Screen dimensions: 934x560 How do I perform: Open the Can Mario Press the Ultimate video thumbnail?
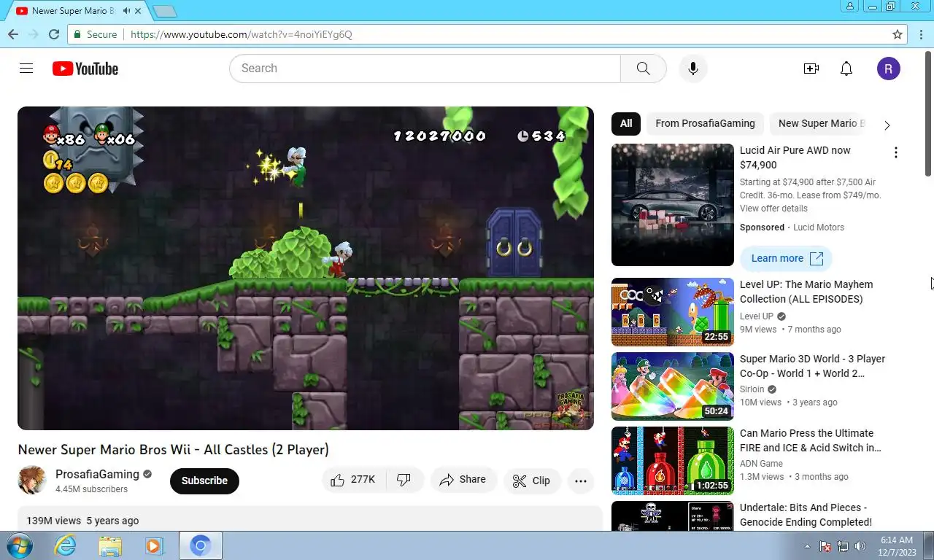[673, 461]
